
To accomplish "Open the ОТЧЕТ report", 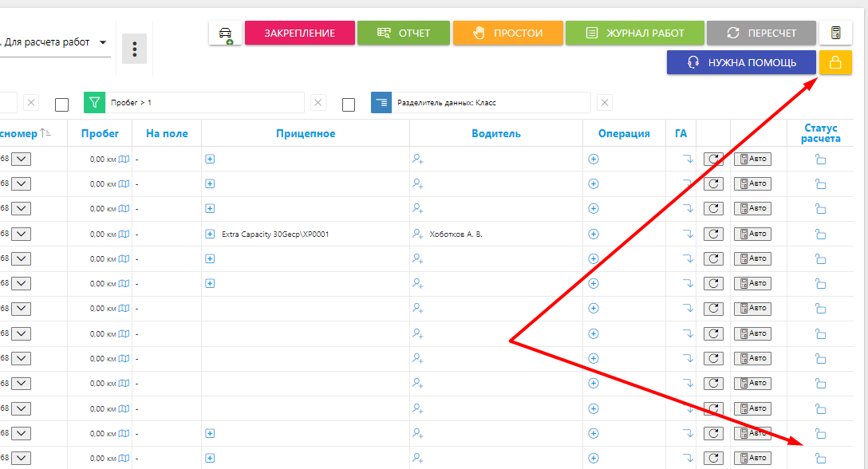I will (x=404, y=33).
